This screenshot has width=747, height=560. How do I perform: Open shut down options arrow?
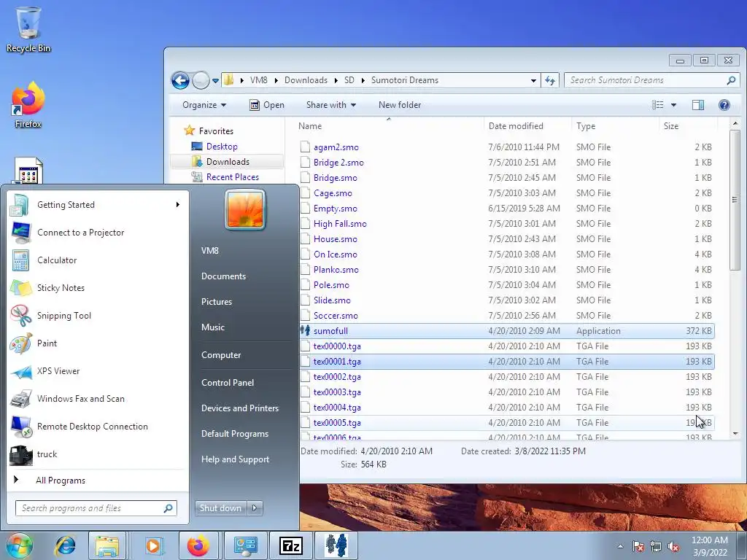click(255, 508)
